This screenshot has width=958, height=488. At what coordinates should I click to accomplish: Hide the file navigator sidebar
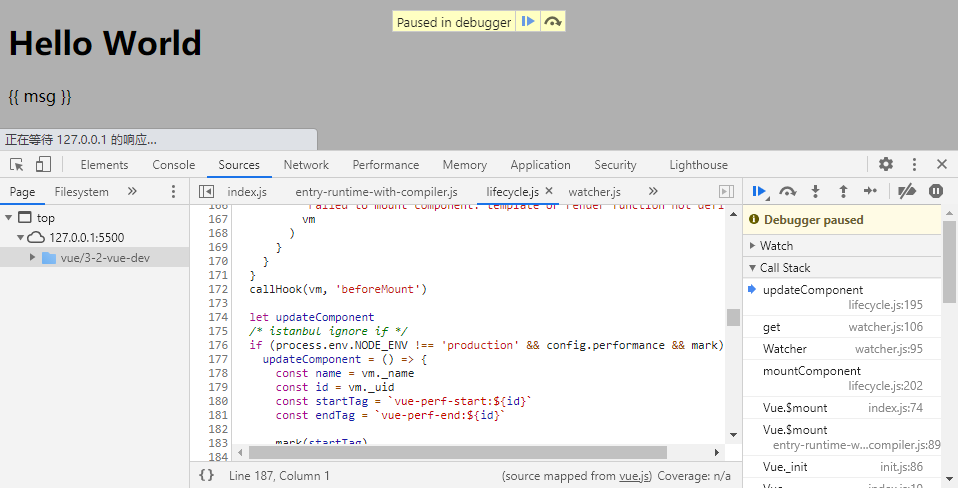click(x=207, y=192)
